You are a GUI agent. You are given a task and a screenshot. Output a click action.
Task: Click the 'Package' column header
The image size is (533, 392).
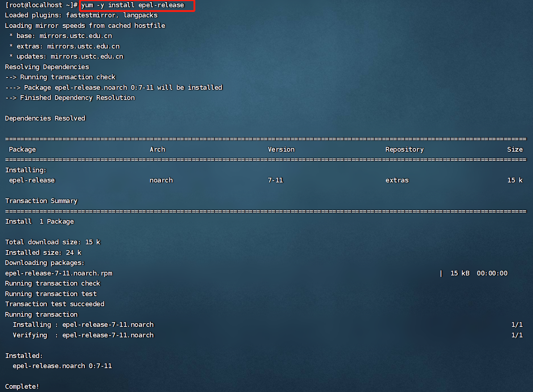pos(22,149)
